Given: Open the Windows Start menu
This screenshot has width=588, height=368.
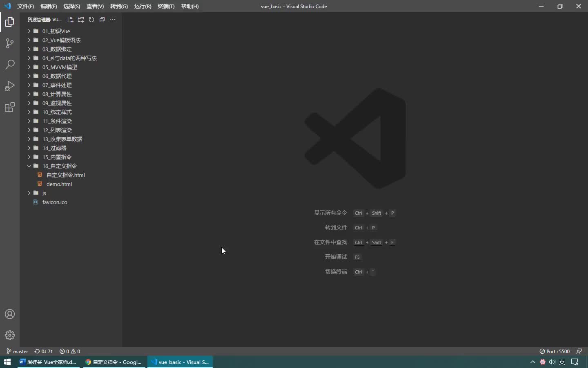Looking at the screenshot, I should [x=7, y=362].
